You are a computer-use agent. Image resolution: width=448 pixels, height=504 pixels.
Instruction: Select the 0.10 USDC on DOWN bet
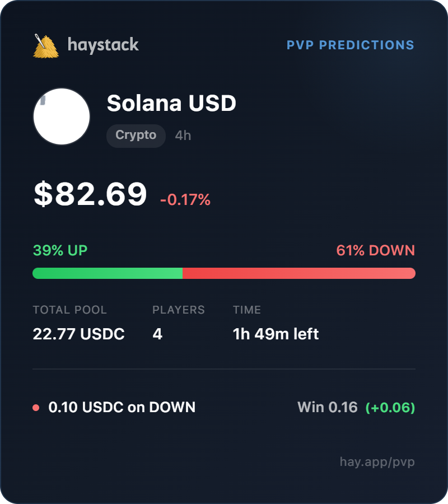(x=122, y=408)
